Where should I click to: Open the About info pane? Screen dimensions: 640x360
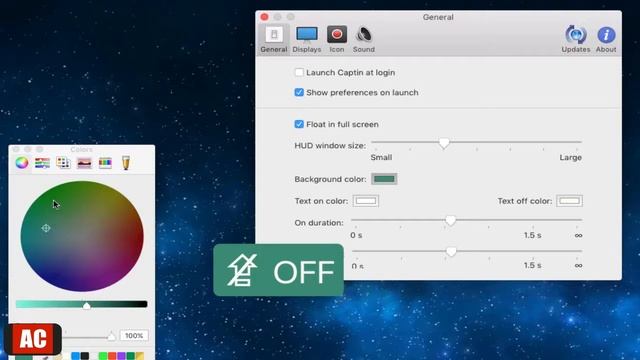606,40
